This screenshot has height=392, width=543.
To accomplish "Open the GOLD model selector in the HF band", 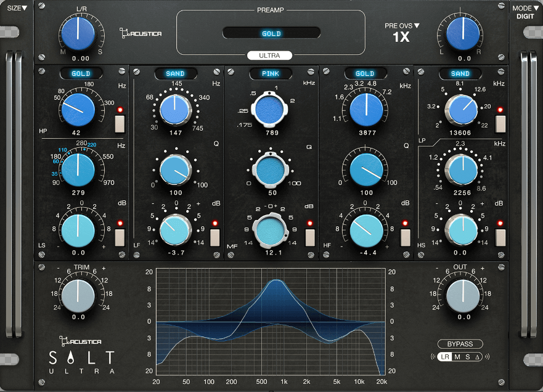I will click(365, 73).
